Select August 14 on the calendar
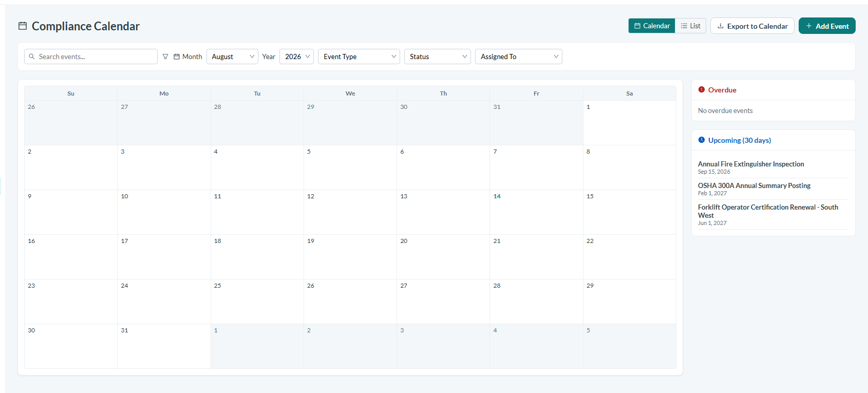The height and width of the screenshot is (393, 868). 536,212
